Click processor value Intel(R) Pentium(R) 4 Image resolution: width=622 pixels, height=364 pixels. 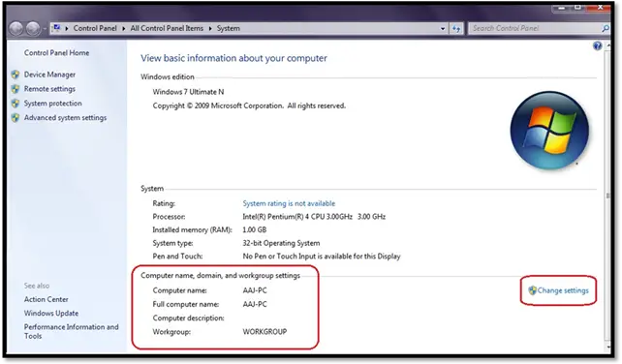314,217
